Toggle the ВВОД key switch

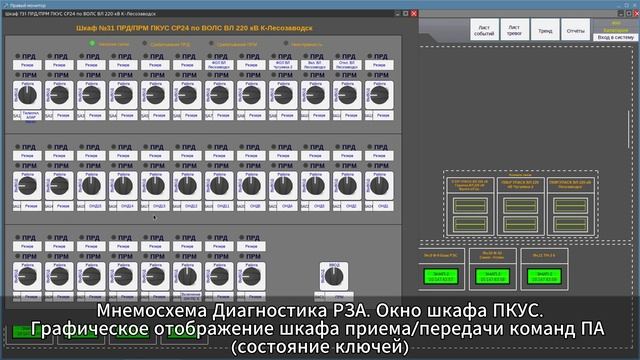[x=334, y=276]
